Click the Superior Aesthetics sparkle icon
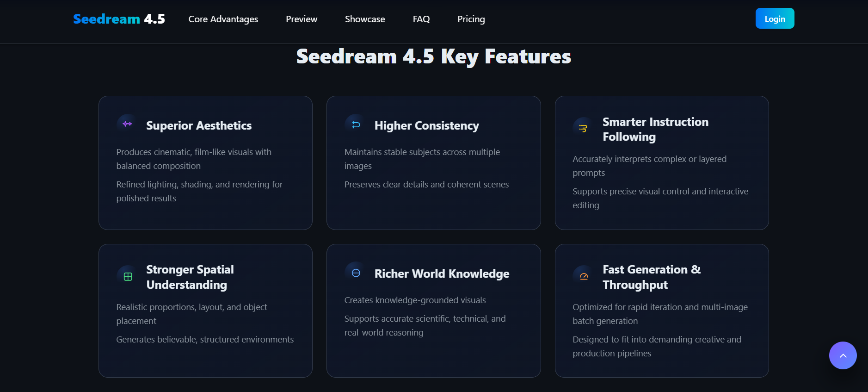Image resolution: width=868 pixels, height=392 pixels. coord(127,124)
